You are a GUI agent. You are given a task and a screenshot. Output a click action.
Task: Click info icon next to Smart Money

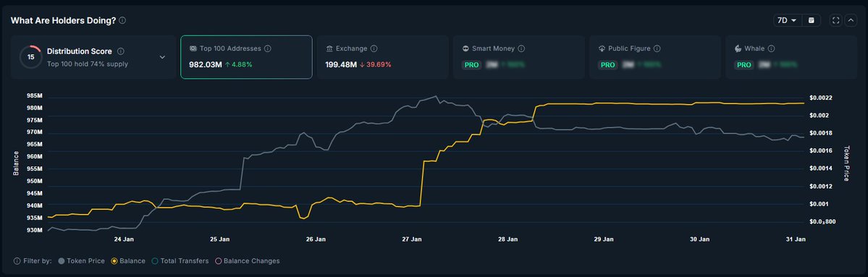[521, 48]
